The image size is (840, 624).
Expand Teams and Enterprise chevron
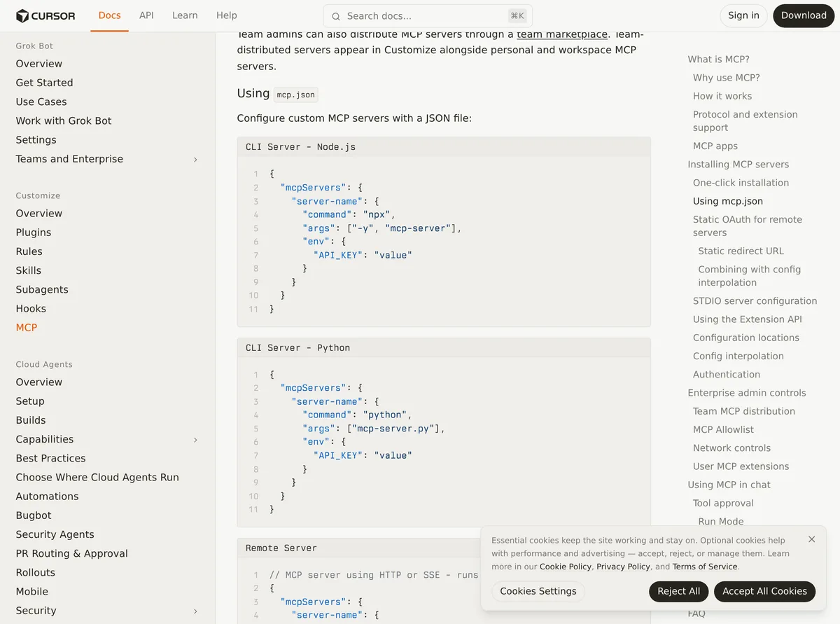195,160
